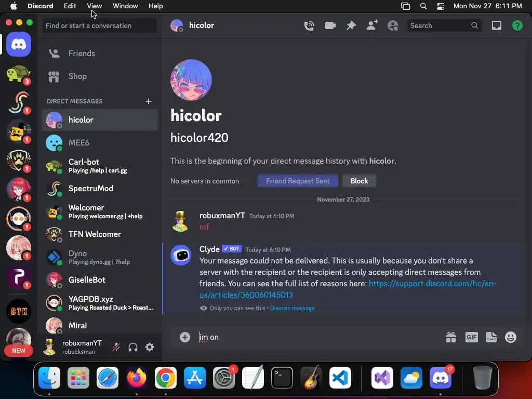Click the robuxmanYT message author name
This screenshot has width=532, height=399.
[x=222, y=216]
